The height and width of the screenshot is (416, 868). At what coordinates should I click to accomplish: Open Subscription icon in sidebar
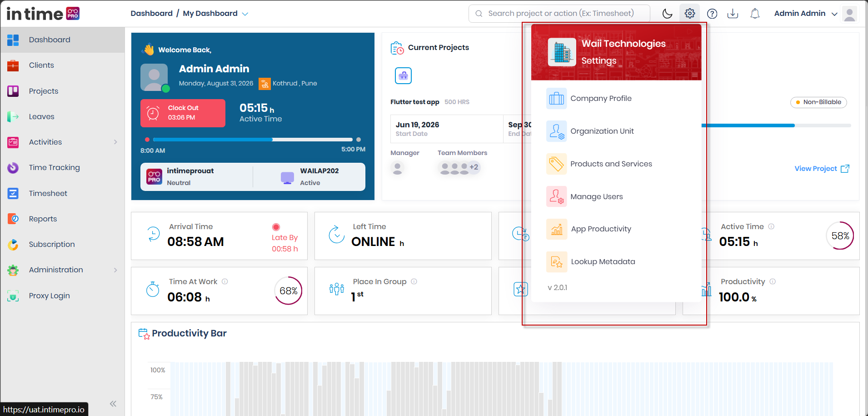[x=13, y=244]
